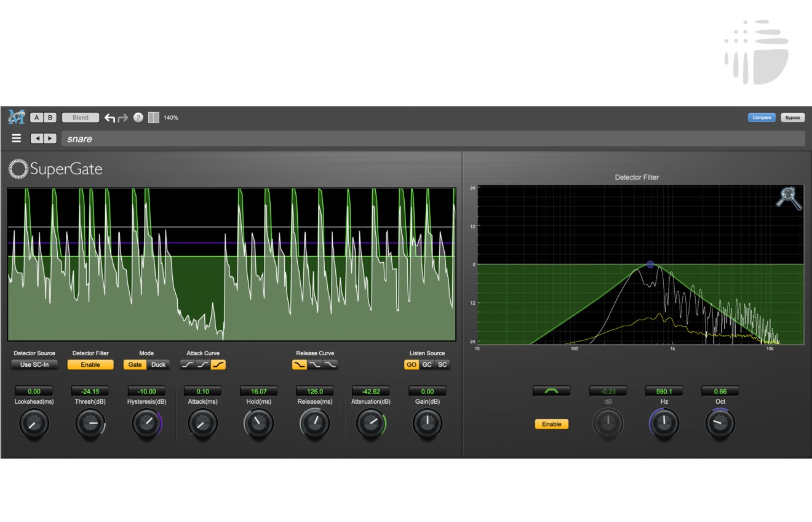This screenshot has width=812, height=522.
Task: Open the snare preset name field
Action: click(x=433, y=139)
